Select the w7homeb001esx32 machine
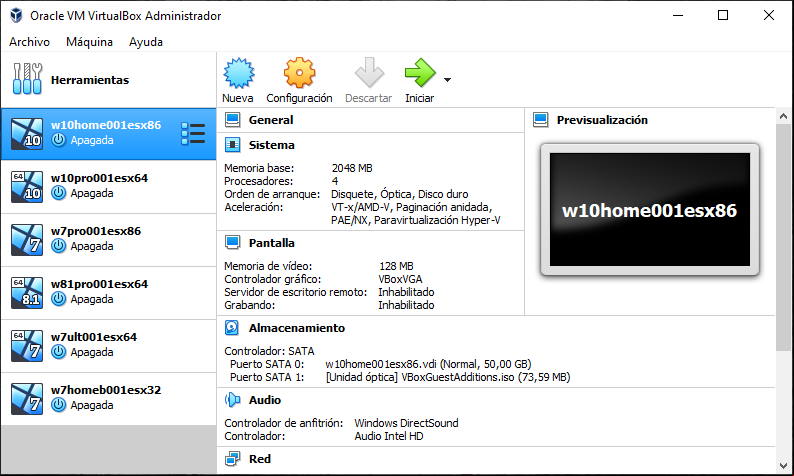The width and height of the screenshot is (794, 476). (108, 399)
